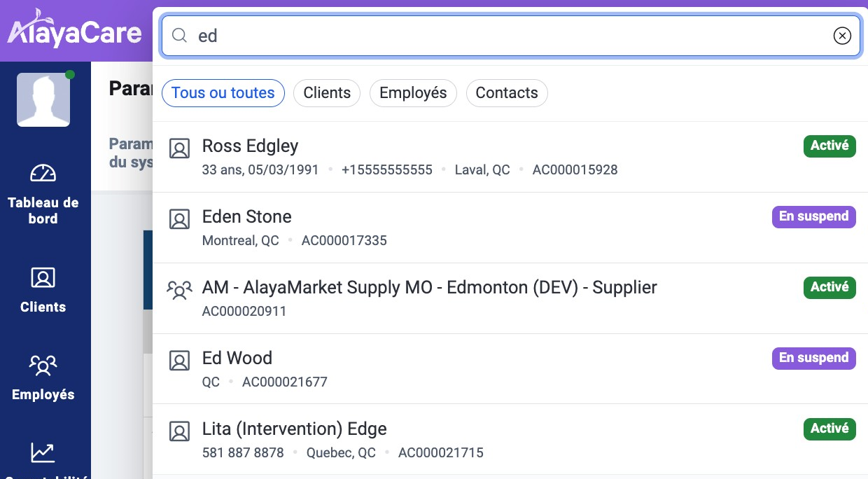Open the chart icon in the sidebar
The image size is (868, 479).
coord(43,452)
